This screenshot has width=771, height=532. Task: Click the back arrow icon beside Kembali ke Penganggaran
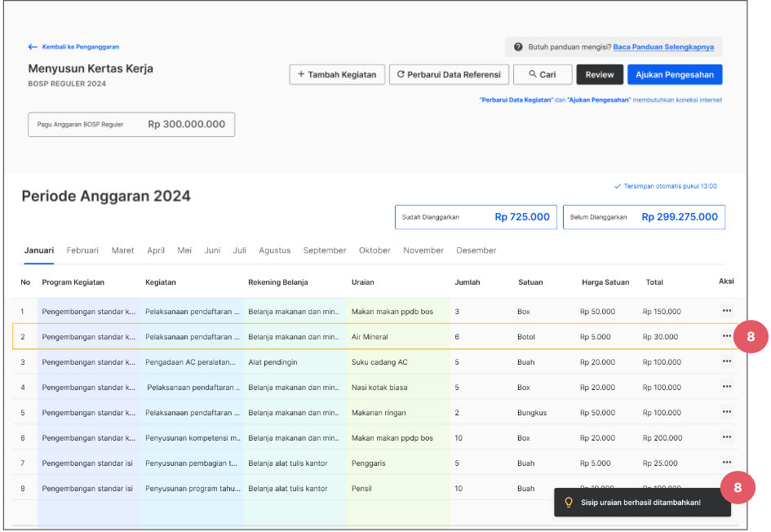click(x=33, y=47)
